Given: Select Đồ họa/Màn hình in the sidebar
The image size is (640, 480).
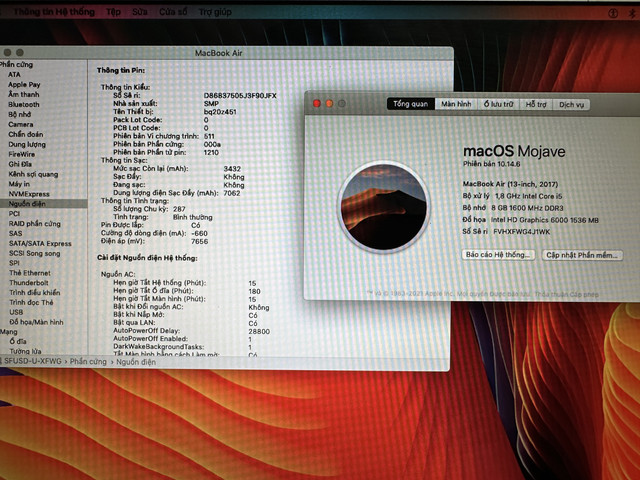Looking at the screenshot, I should (x=36, y=322).
